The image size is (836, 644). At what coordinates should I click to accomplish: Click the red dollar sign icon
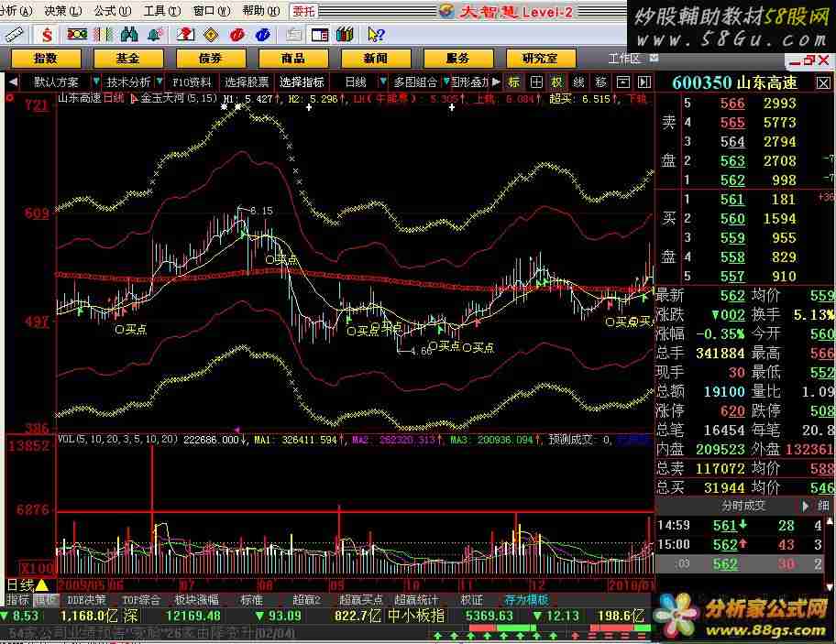47,35
